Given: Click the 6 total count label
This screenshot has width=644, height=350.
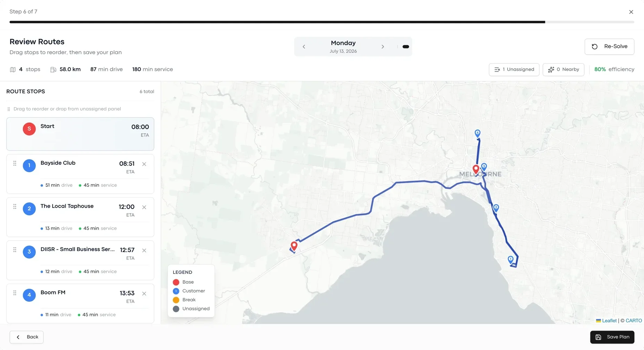Looking at the screenshot, I should tap(147, 92).
